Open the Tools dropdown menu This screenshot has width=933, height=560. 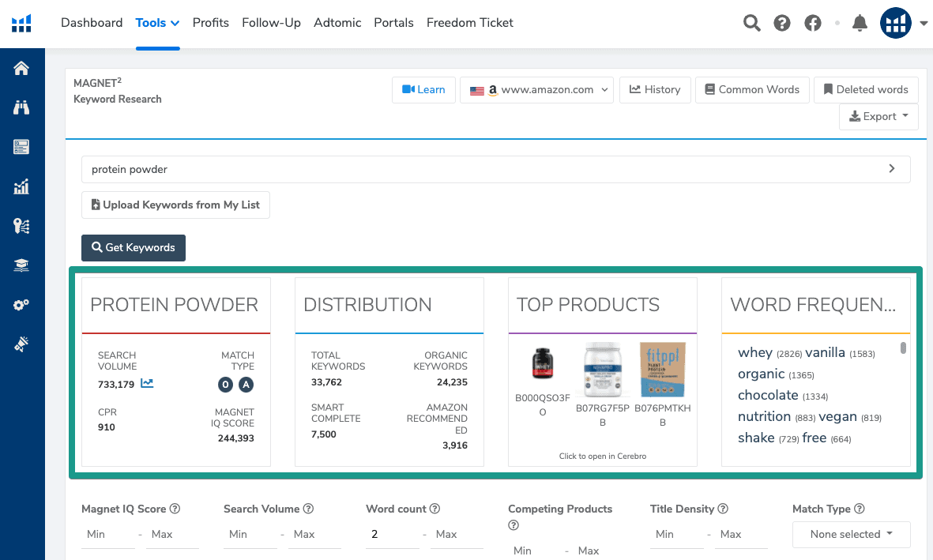coord(157,23)
